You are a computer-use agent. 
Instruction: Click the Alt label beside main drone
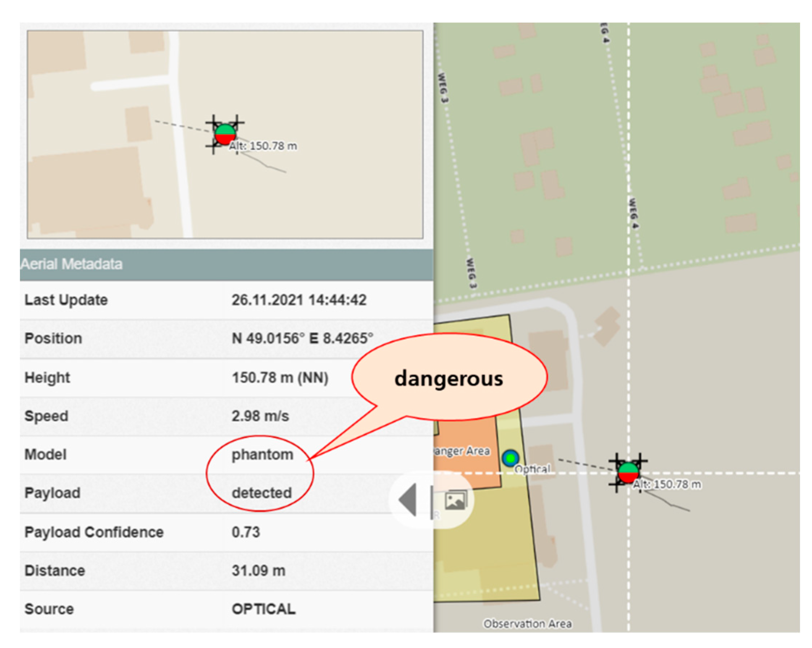coord(667,484)
